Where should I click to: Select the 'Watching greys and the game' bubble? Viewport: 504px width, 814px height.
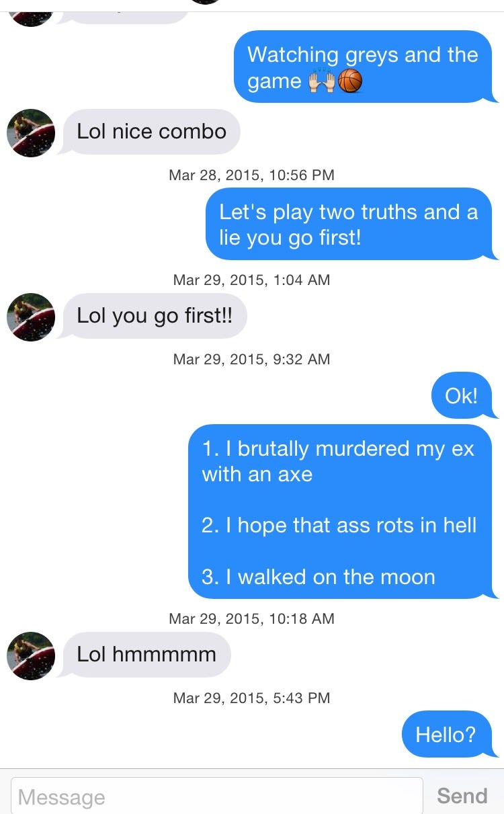[x=364, y=67]
